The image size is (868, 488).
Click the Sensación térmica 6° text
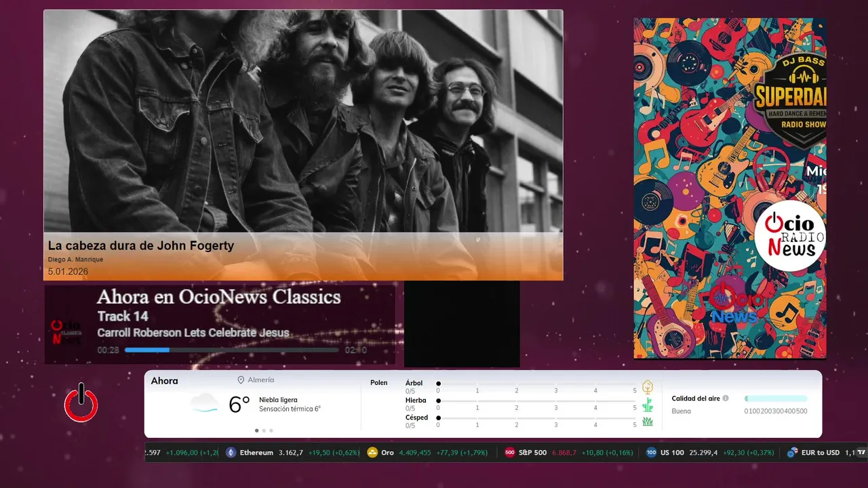(x=290, y=409)
